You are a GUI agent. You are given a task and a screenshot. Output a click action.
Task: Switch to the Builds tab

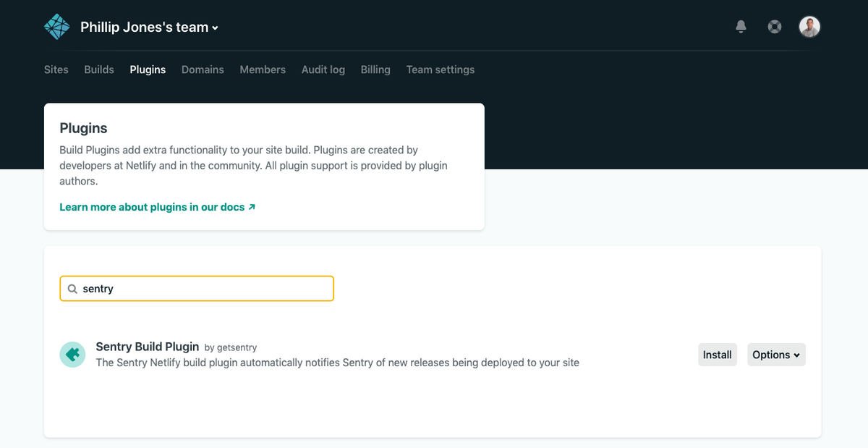(98, 69)
